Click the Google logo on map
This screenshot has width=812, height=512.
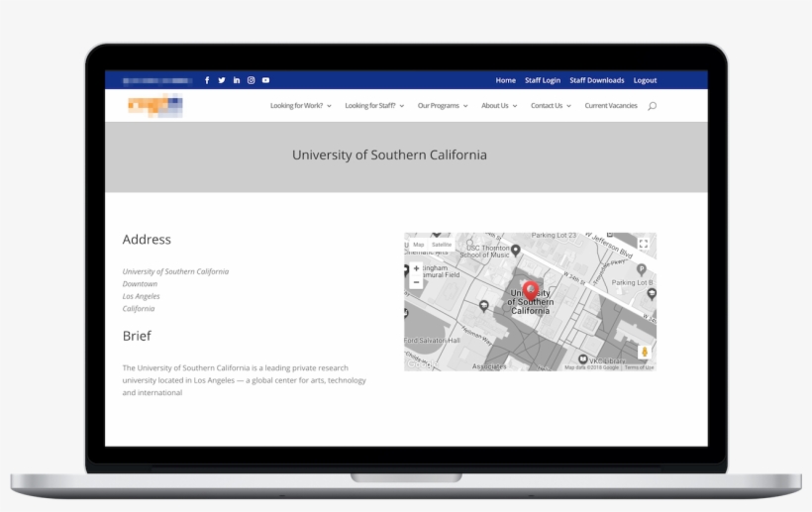click(421, 364)
